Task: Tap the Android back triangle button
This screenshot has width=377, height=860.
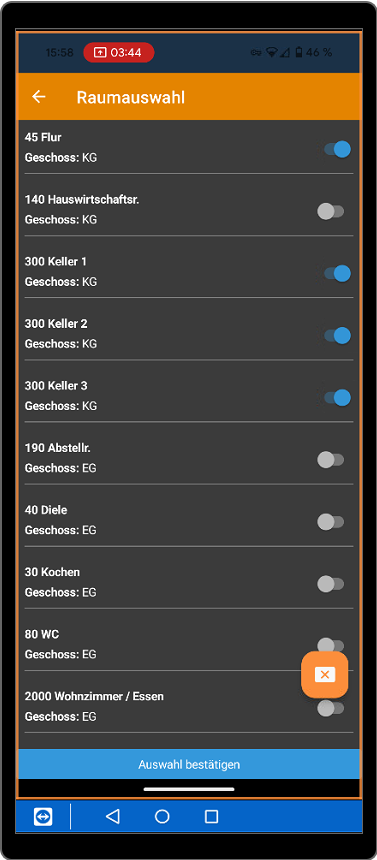Action: 112,817
